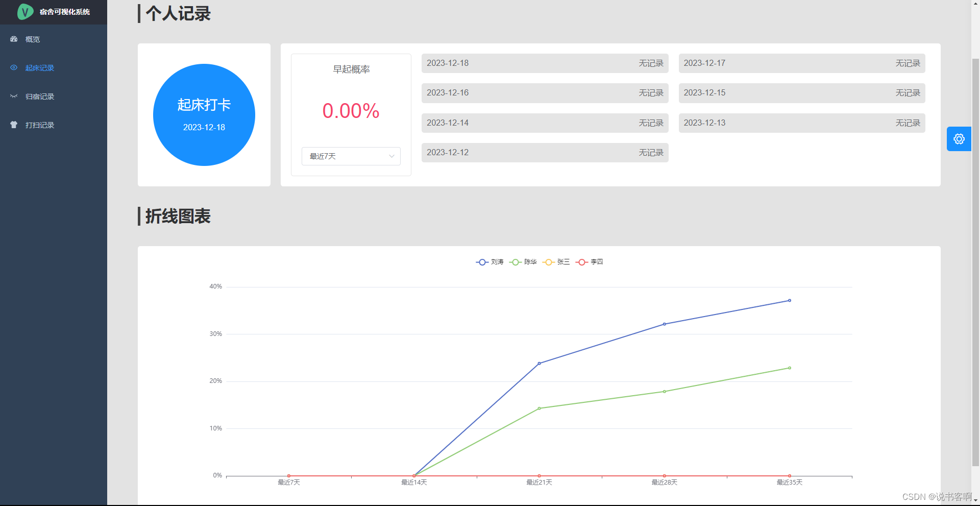
Task: Click the scrollbar down arrow
Action: click(975, 501)
